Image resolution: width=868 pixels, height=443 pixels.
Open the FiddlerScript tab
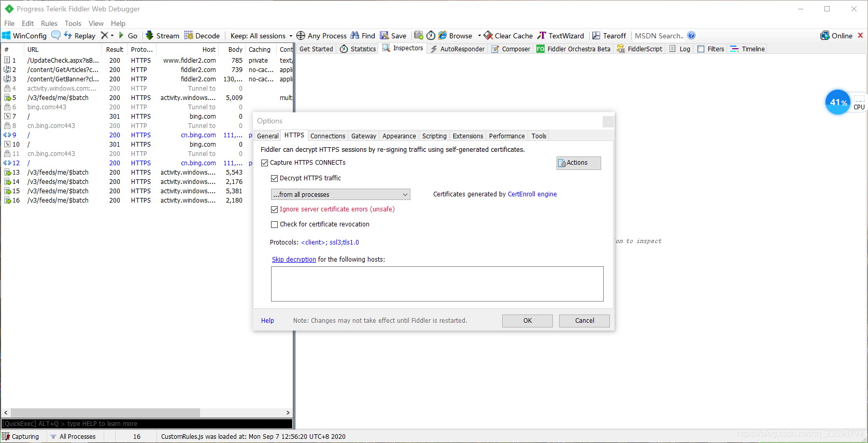(640, 49)
